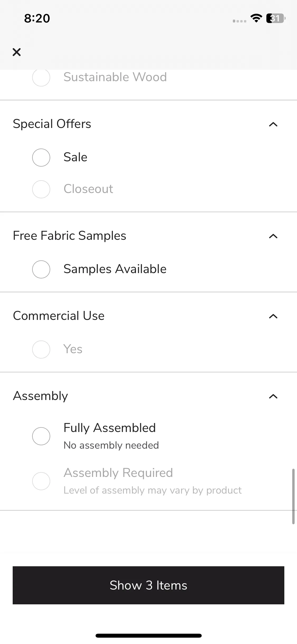This screenshot has width=297, height=644.
Task: Collapse the Assembly section chevron
Action: pyautogui.click(x=273, y=396)
